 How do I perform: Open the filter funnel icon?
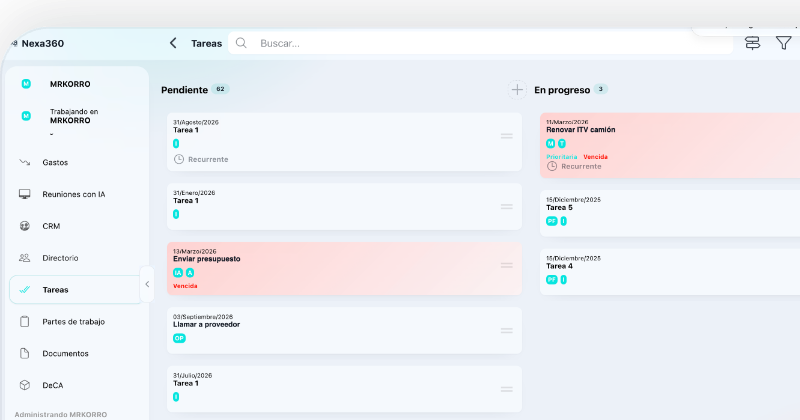pos(783,43)
